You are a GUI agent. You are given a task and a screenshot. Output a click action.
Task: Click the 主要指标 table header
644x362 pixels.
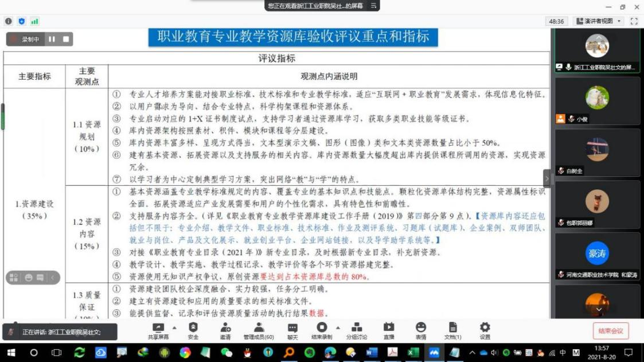point(34,76)
